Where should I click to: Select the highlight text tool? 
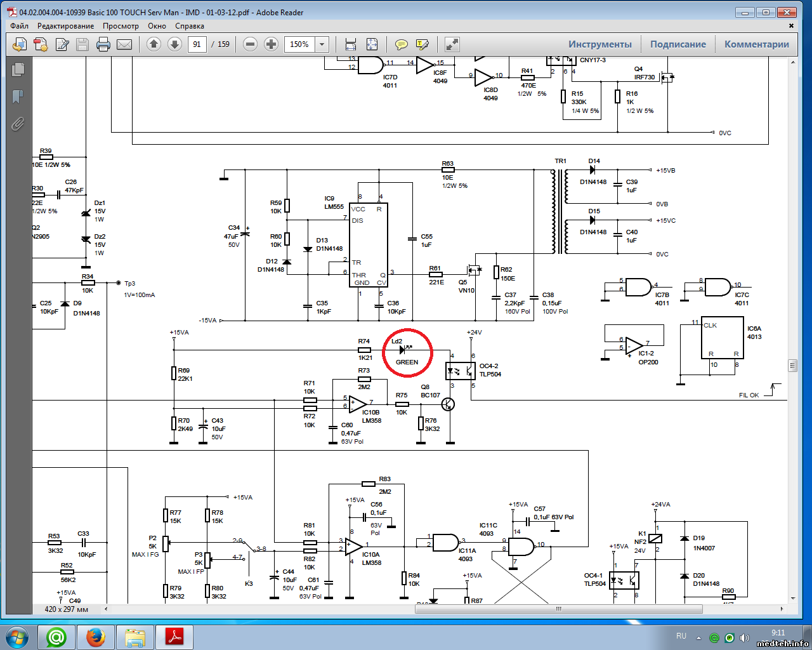[x=422, y=44]
